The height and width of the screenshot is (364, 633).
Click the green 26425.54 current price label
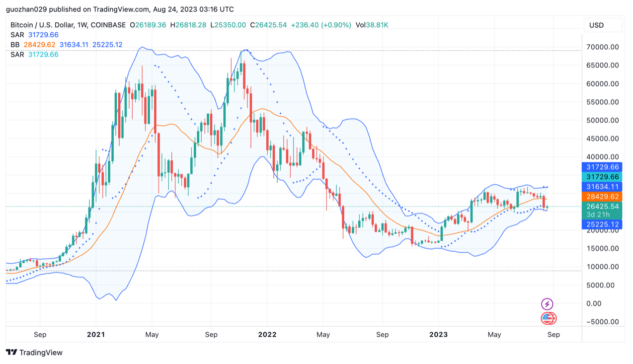tap(602, 207)
